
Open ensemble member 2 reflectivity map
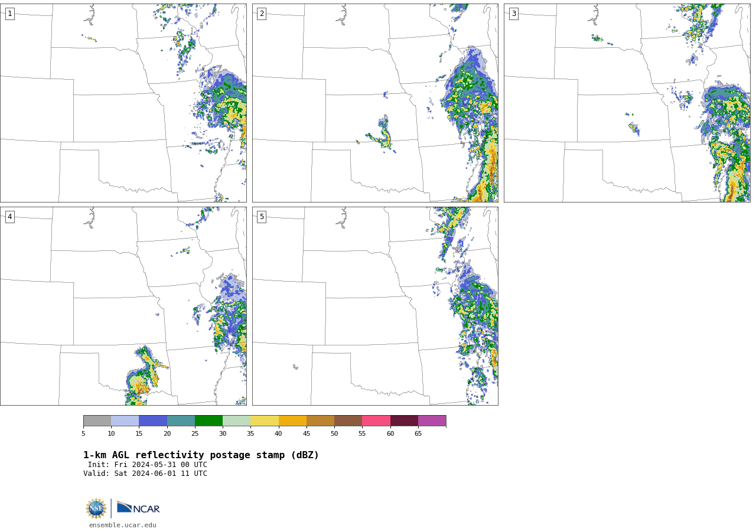tap(375, 103)
